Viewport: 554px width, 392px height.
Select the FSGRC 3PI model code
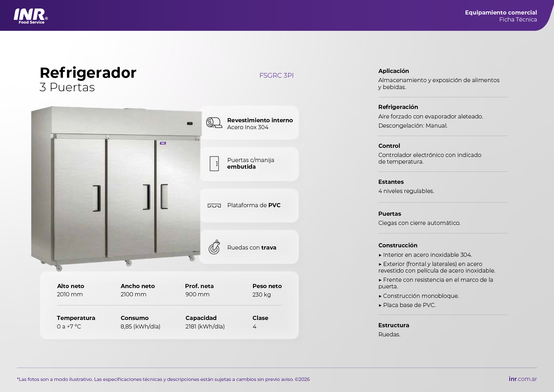click(276, 75)
